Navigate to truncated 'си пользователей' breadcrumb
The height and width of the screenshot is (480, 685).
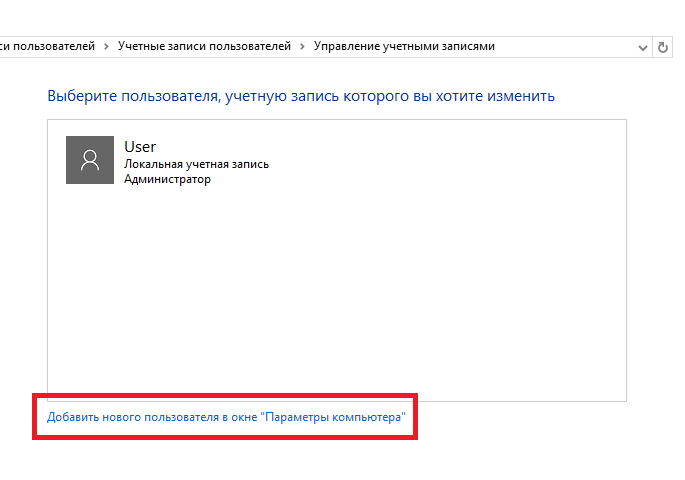pyautogui.click(x=47, y=46)
